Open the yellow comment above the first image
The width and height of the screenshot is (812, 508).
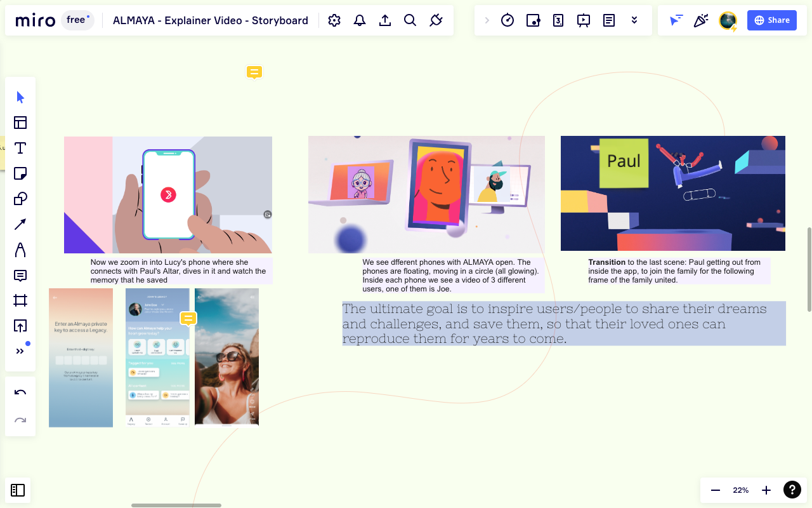[x=254, y=72]
